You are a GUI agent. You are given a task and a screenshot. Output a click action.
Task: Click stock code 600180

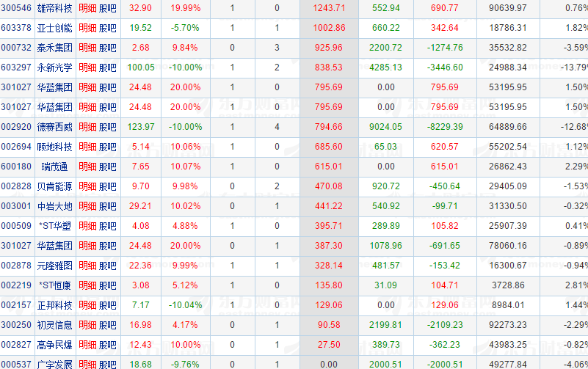15,167
